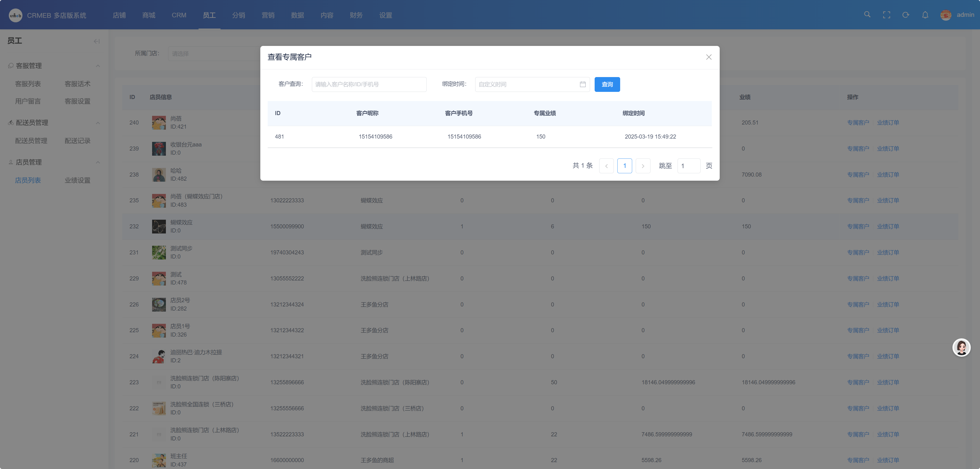This screenshot has width=980, height=469.
Task: Go to next page arrow in dialog
Action: click(643, 166)
